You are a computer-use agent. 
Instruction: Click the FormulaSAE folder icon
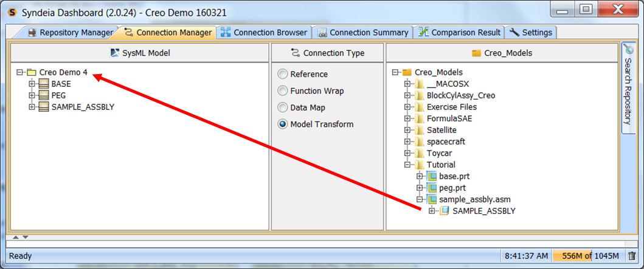pos(420,118)
